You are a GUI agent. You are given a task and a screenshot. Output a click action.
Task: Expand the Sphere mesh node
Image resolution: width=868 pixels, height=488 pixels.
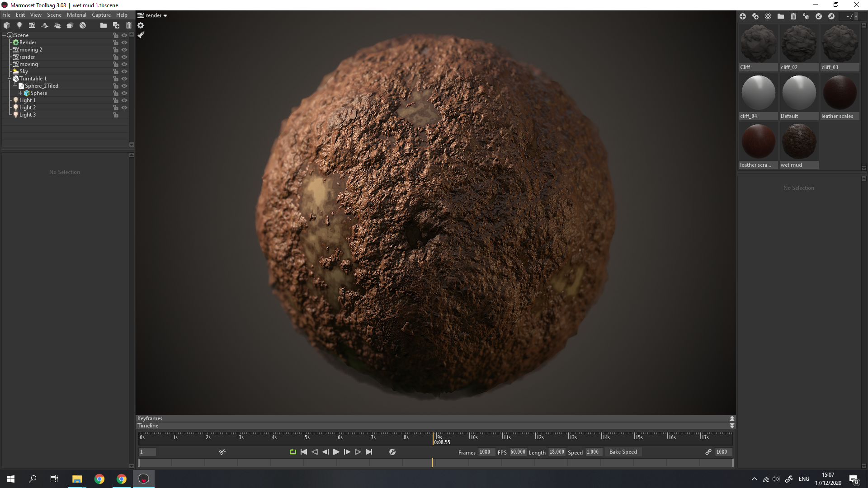point(20,93)
